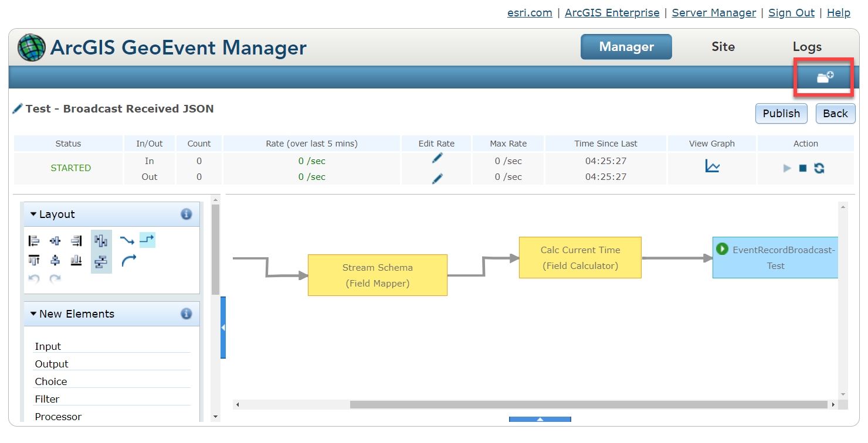Publish the GeoEvent Service
The width and height of the screenshot is (868, 443).
tap(781, 113)
